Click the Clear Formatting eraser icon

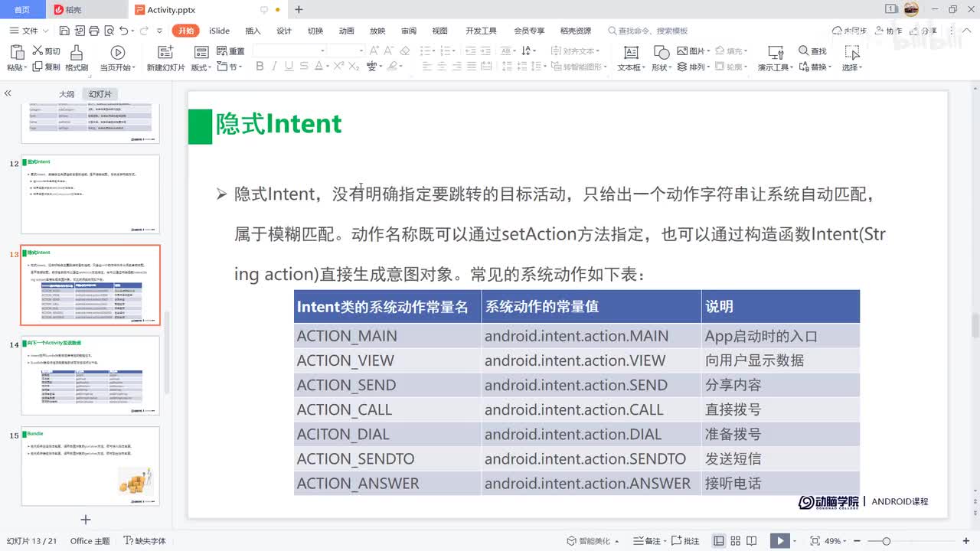(x=406, y=51)
